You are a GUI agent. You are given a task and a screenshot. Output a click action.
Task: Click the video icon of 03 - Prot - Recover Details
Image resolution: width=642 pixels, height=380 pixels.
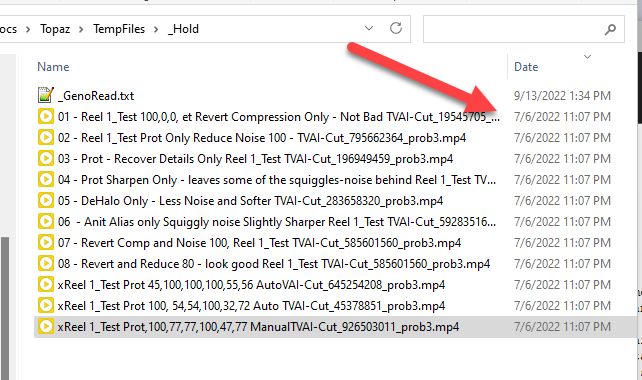(45, 158)
